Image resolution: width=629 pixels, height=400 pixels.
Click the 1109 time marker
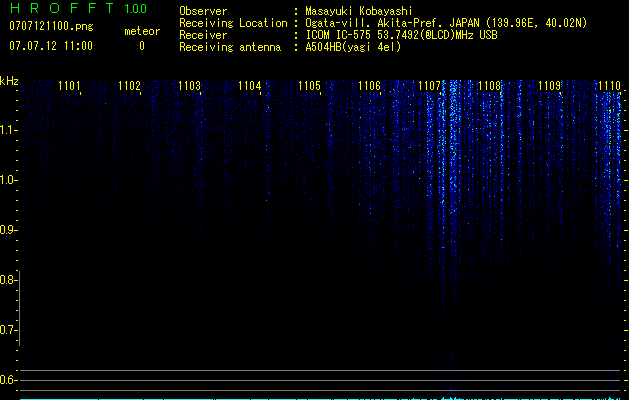(550, 85)
